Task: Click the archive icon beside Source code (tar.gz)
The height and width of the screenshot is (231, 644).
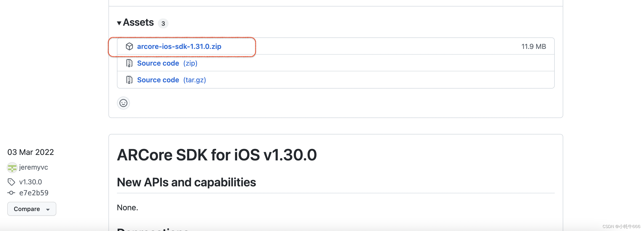Action: click(x=129, y=80)
